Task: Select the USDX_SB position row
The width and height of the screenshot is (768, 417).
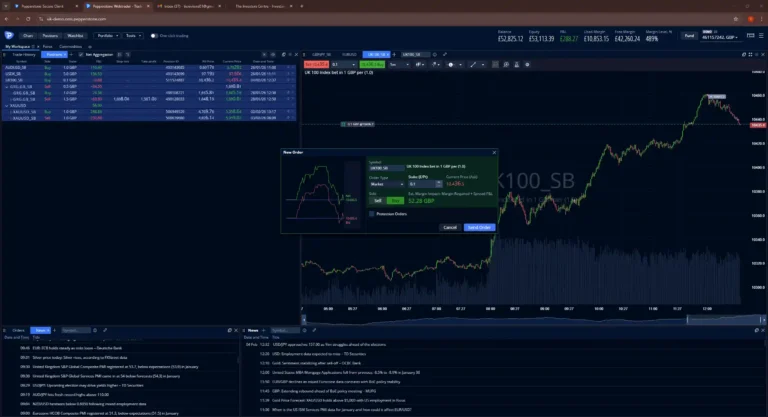Action: 148,74
